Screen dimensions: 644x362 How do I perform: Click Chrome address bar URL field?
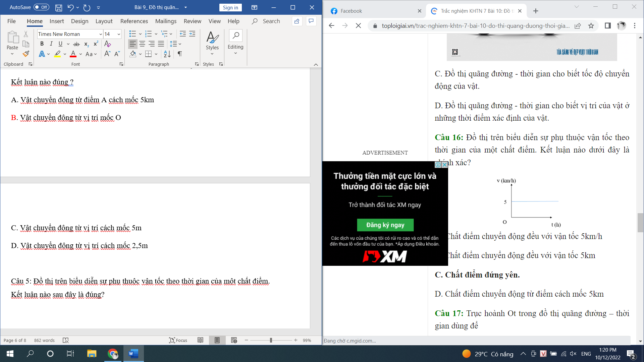click(476, 26)
